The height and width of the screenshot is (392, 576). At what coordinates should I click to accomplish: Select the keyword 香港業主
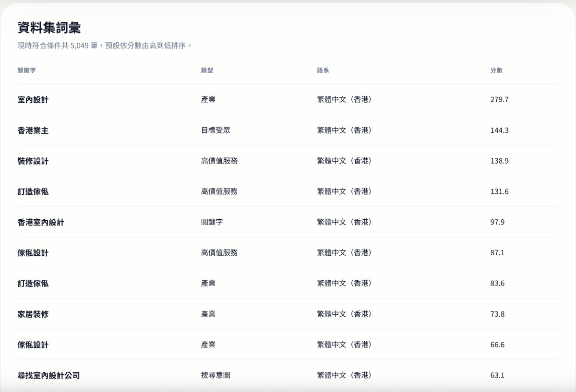[33, 131]
